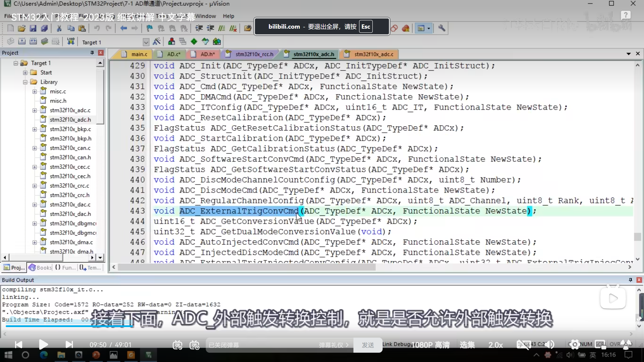
Task: Expand the stm32f10x_adc.c tree node
Action: coord(34,110)
